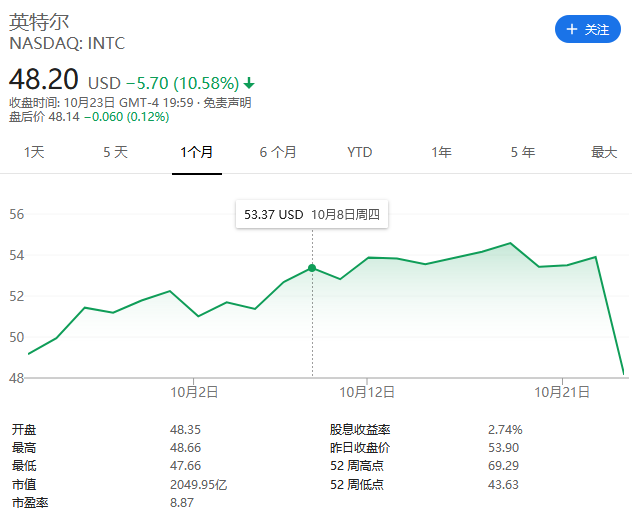Open the 6 个月 chart range

tap(278, 152)
